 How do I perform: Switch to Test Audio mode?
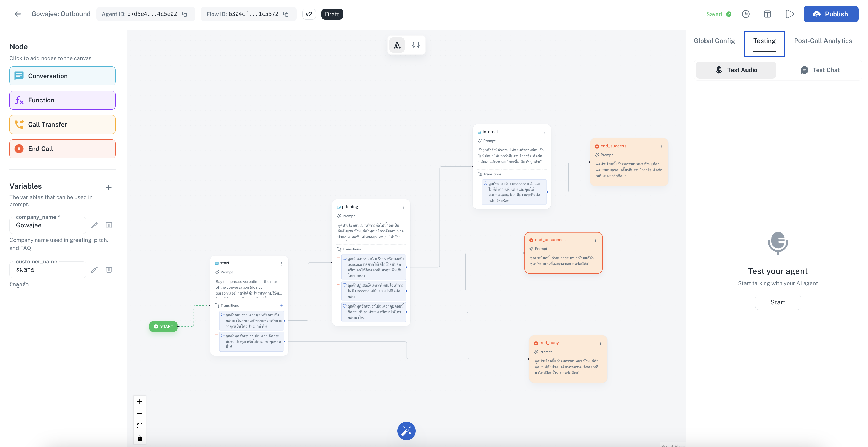[x=736, y=70]
